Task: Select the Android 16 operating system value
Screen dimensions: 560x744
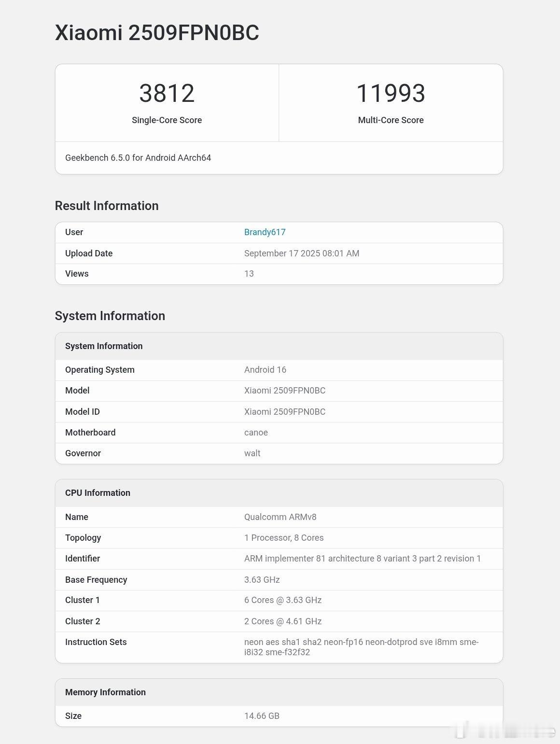Action: pyautogui.click(x=265, y=370)
